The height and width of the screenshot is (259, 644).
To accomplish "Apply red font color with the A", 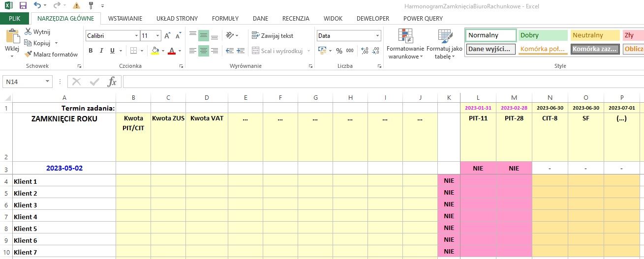I will click(x=171, y=51).
